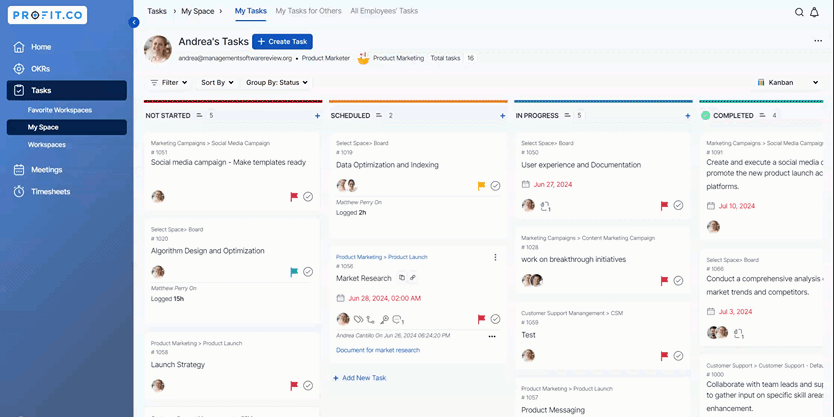Viewport: 834px width, 417px height.
Task: Click the red priority flag on Launch Strategy
Action: tap(294, 385)
